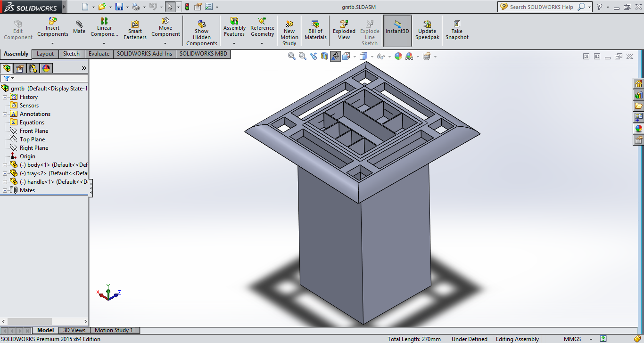Open File Explorer folder icon in task pane
Screen dimensions: 644x343
click(638, 106)
